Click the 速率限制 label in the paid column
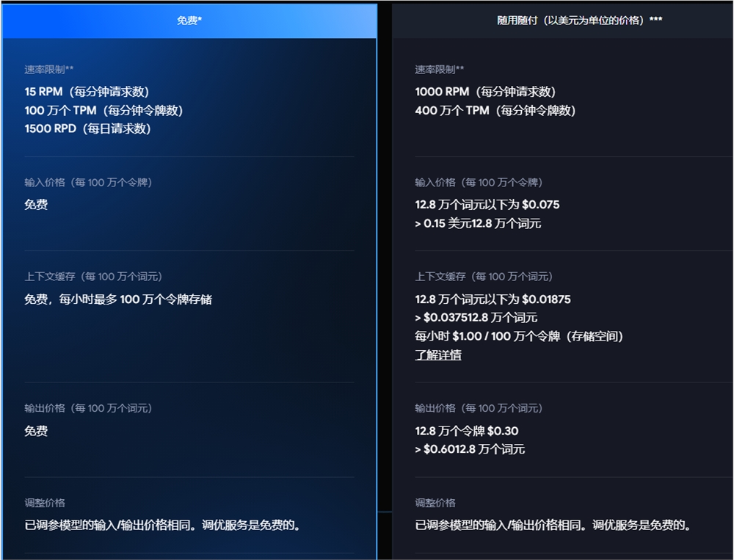 pyautogui.click(x=439, y=70)
